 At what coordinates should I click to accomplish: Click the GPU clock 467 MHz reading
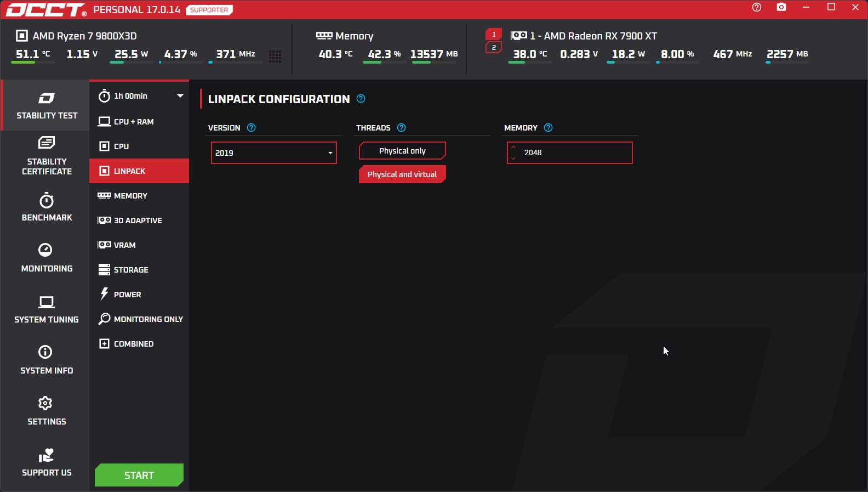pyautogui.click(x=733, y=54)
